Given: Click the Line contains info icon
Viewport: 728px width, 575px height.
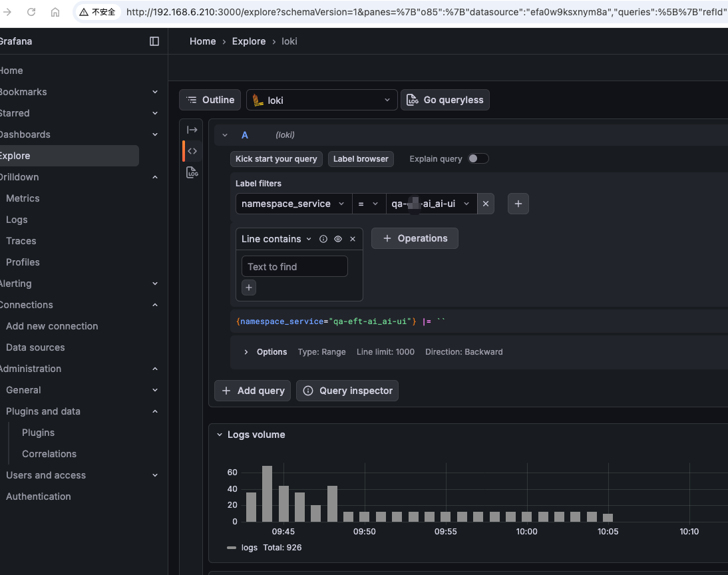Looking at the screenshot, I should pos(323,239).
